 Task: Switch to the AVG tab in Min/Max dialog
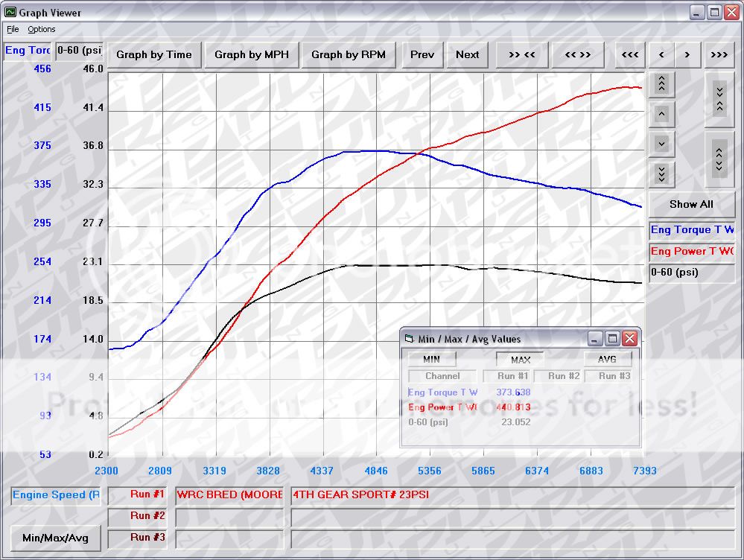pyautogui.click(x=608, y=359)
